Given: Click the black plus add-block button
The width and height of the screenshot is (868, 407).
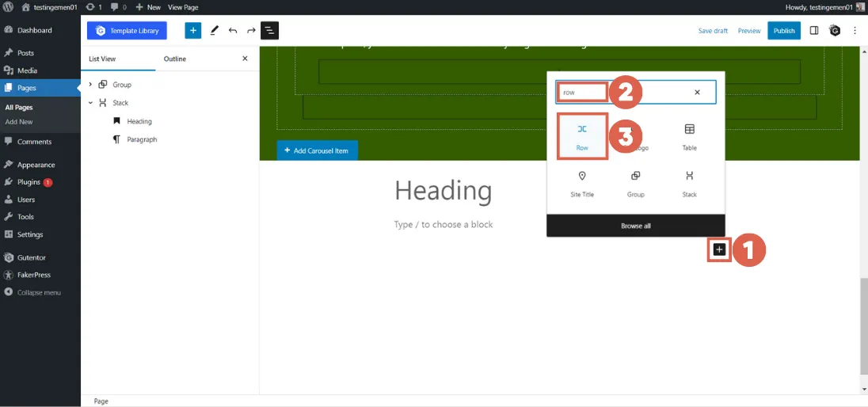Looking at the screenshot, I should point(719,250).
